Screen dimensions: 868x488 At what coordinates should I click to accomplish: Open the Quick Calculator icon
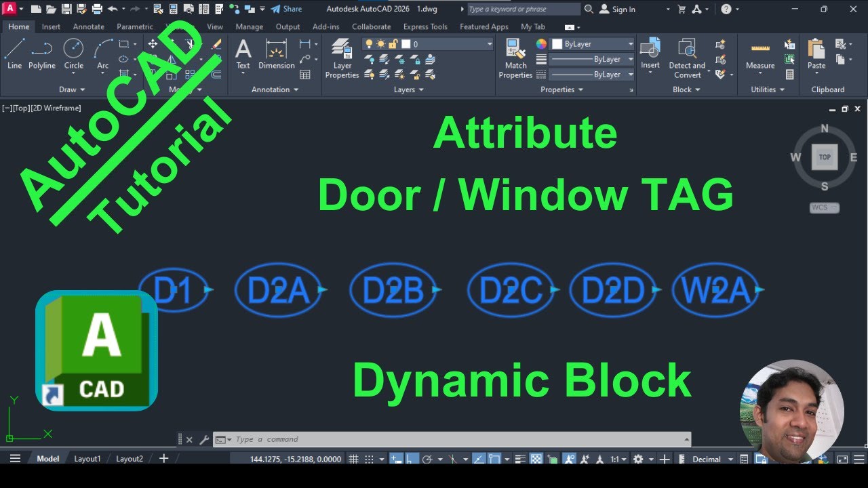pos(789,75)
